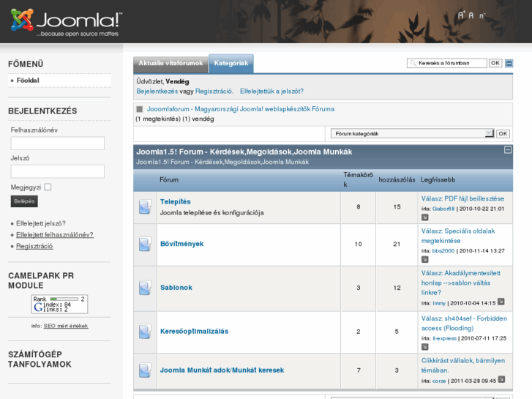Click the folder icon in the Joomla Munkát adok row

145,370
